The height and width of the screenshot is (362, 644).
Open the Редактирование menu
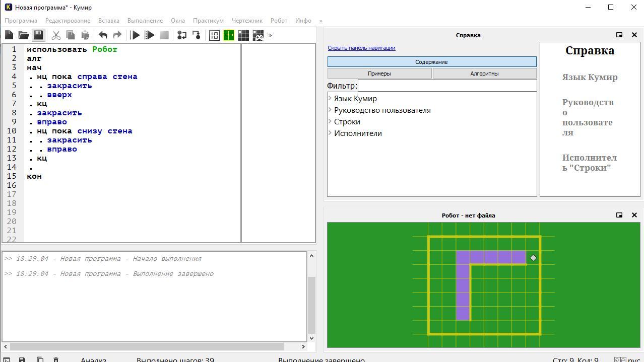click(68, 21)
